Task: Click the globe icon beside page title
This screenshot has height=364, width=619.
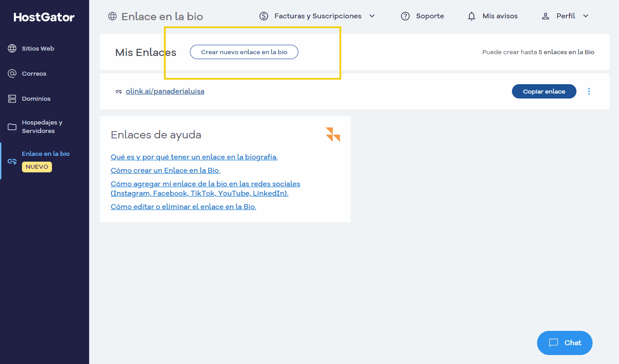Action: [112, 17]
